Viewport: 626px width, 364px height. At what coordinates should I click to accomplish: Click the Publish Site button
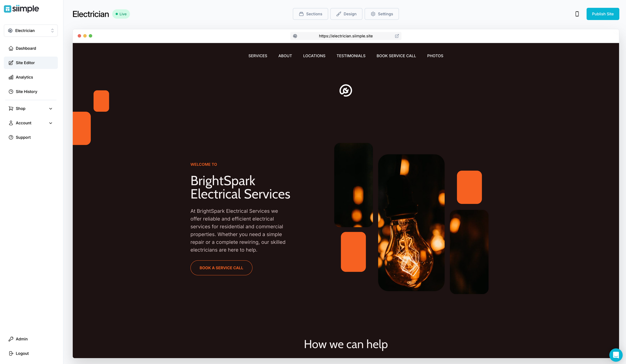(603, 14)
